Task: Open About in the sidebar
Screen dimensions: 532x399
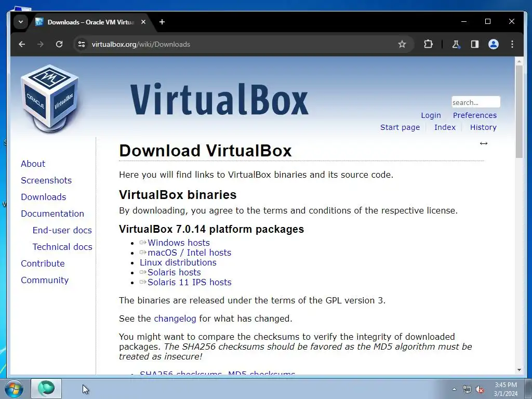Action: click(x=33, y=164)
